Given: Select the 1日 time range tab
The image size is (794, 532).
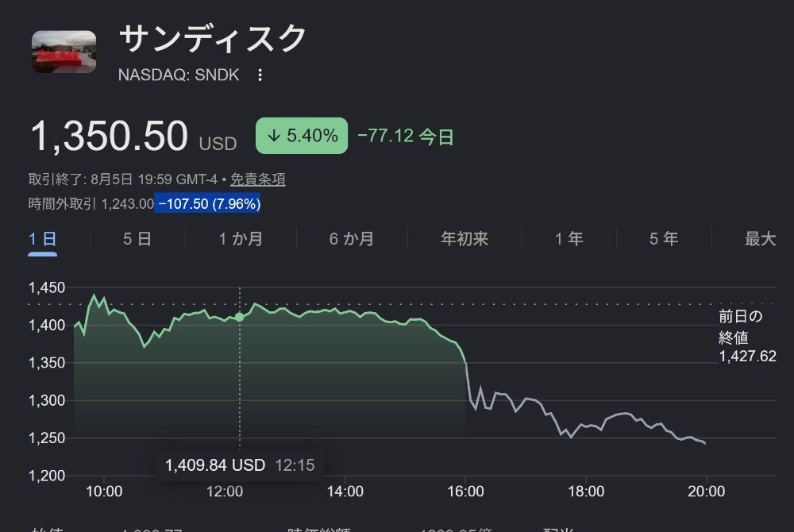Looking at the screenshot, I should coord(42,239).
